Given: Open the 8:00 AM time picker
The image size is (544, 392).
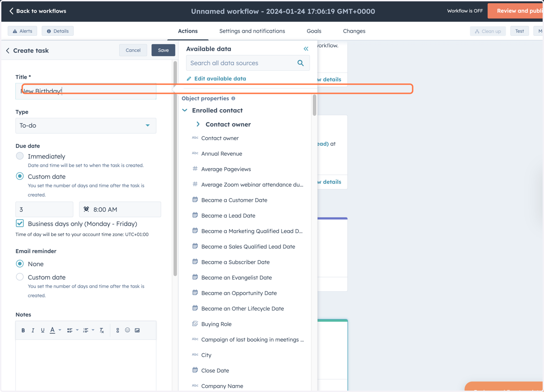Looking at the screenshot, I should click(120, 209).
